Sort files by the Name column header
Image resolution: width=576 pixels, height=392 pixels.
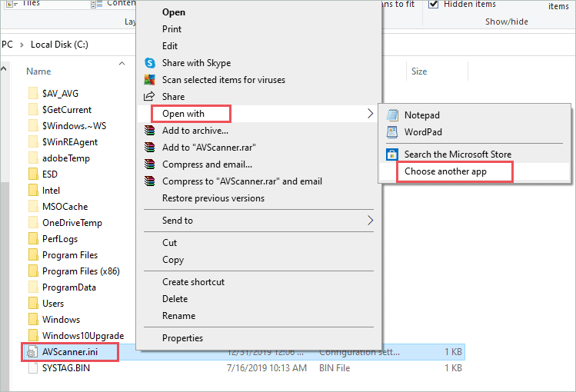[x=38, y=71]
